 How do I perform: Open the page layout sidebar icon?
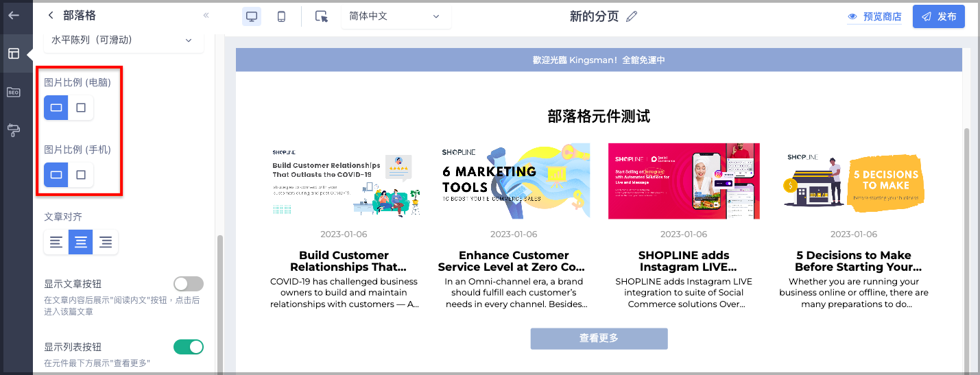[14, 53]
